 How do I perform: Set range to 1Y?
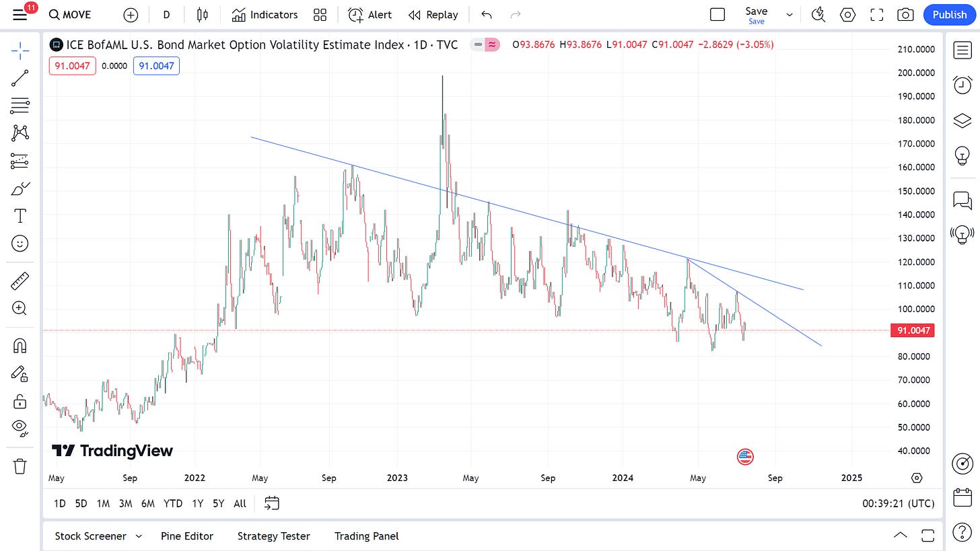tap(197, 503)
